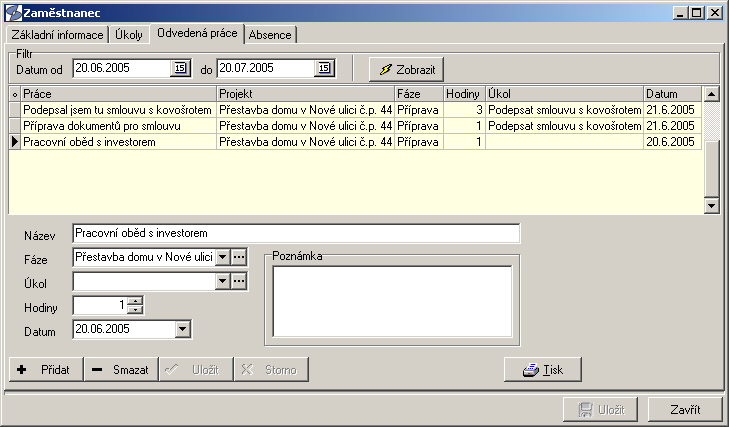This screenshot has height=427, width=729.
Task: Open calendar picker for 'do' date field
Action: (x=324, y=68)
